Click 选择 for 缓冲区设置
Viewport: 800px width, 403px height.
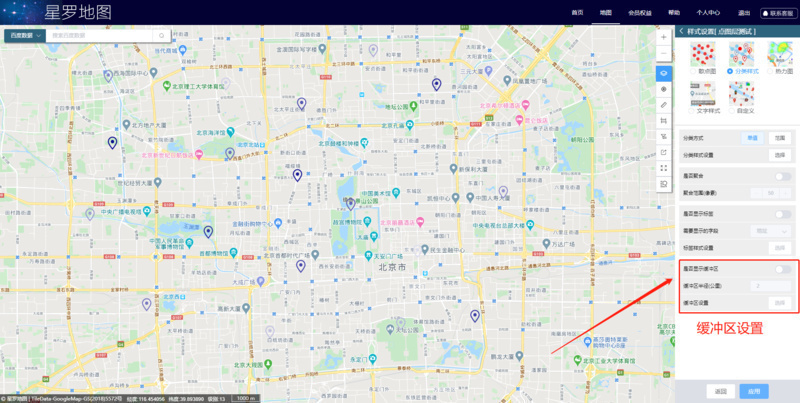(x=780, y=303)
